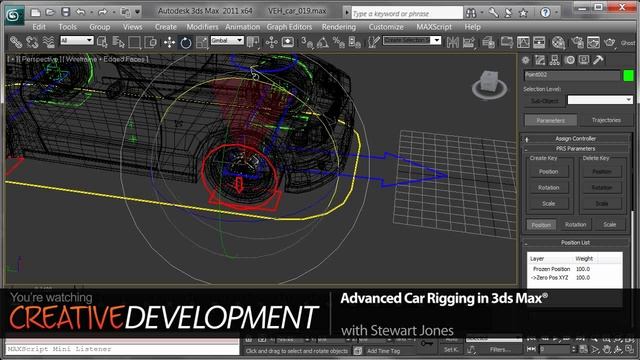
Task: Open the Rendering menu
Action: (339, 27)
